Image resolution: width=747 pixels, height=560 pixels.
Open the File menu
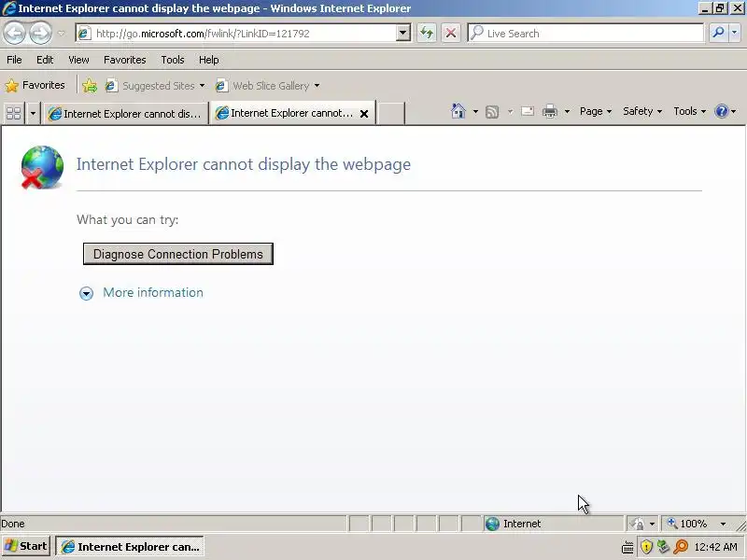[14, 60]
